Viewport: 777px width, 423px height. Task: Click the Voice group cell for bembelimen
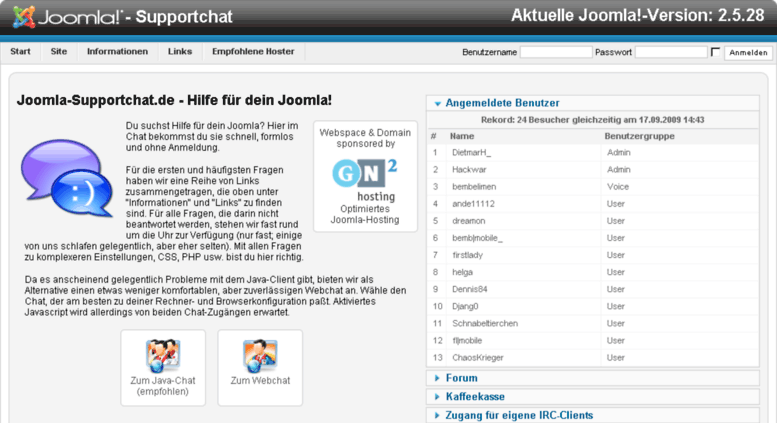click(618, 187)
